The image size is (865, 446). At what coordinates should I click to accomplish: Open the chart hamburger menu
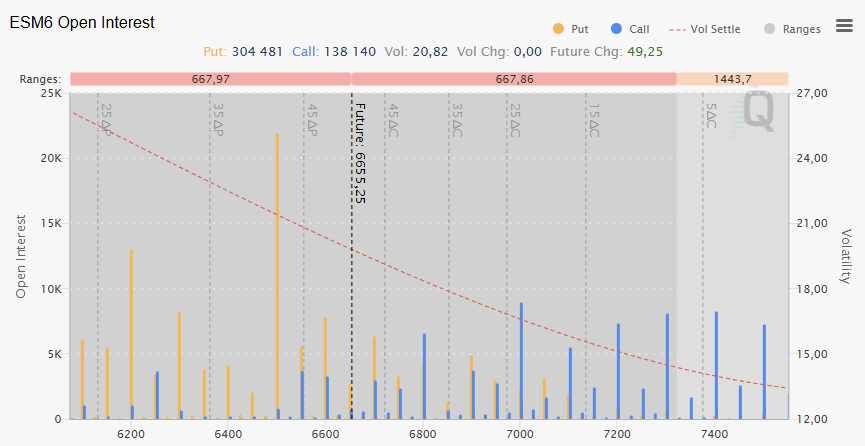(x=844, y=27)
